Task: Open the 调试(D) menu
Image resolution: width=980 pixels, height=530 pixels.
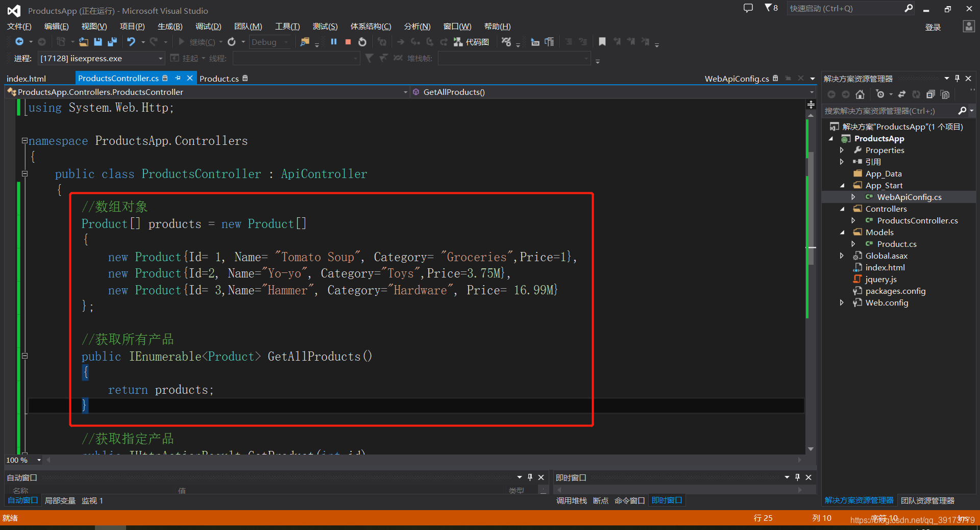Action: [208, 27]
